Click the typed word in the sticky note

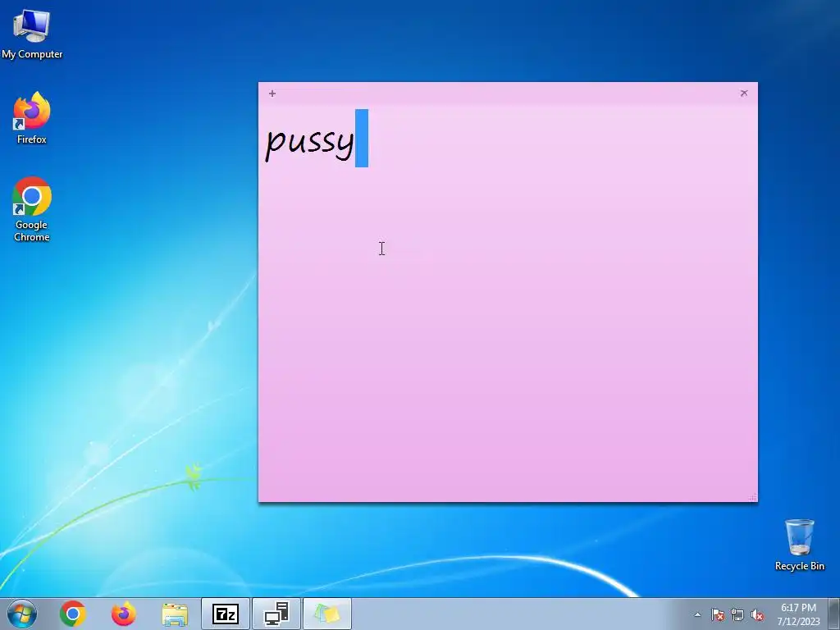coord(309,142)
